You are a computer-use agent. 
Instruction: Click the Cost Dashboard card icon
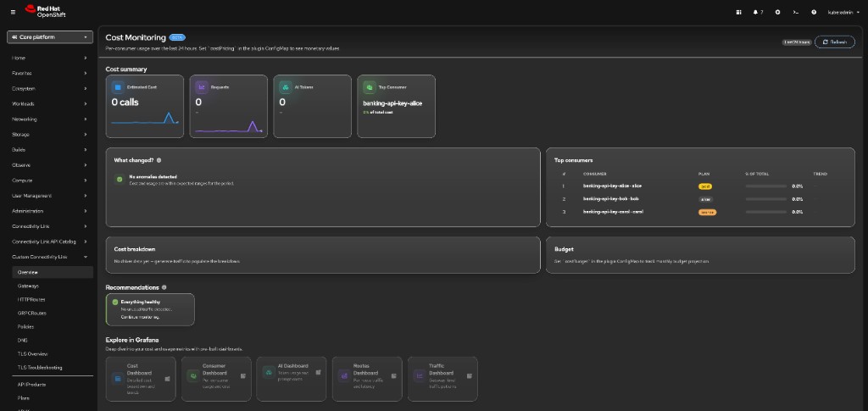coord(117,378)
